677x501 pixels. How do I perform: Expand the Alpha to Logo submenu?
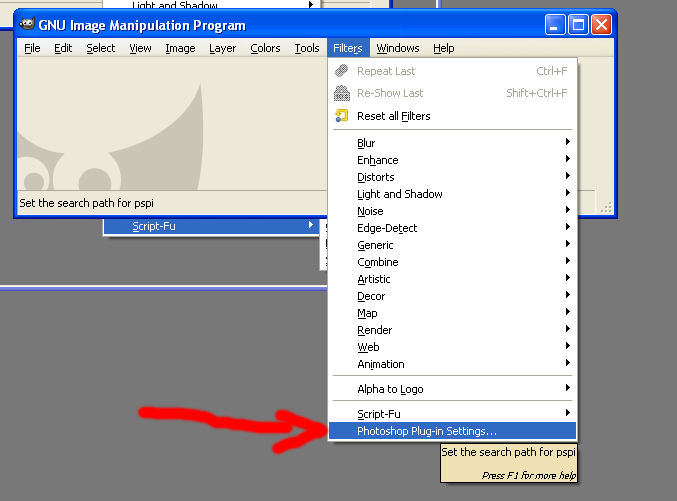[452, 389]
